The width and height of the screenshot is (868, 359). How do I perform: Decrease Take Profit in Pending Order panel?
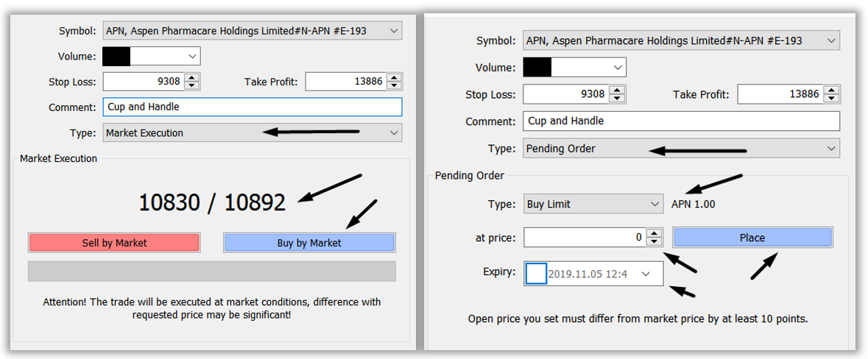coord(832,98)
